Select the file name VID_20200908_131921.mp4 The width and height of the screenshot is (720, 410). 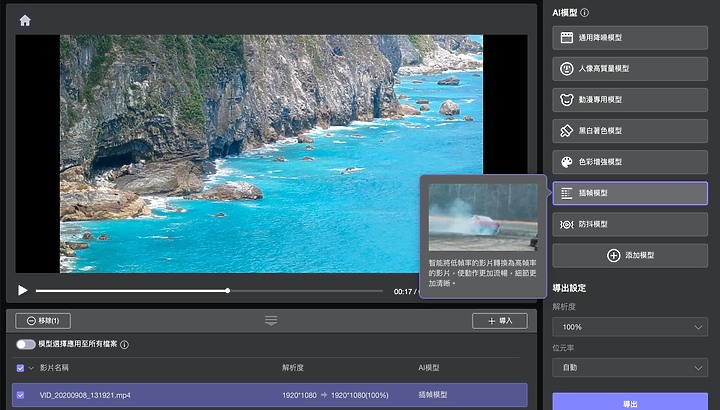[x=85, y=395]
